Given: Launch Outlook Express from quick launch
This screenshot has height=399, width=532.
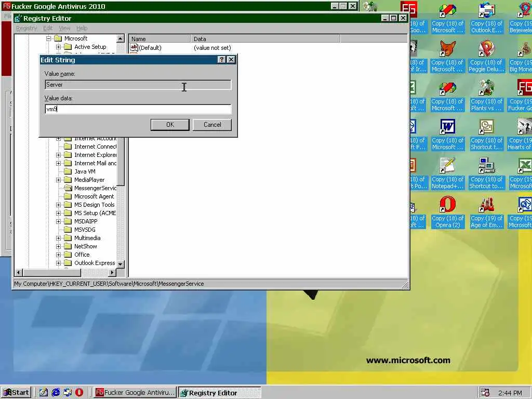Looking at the screenshot, I should pyautogui.click(x=68, y=393).
